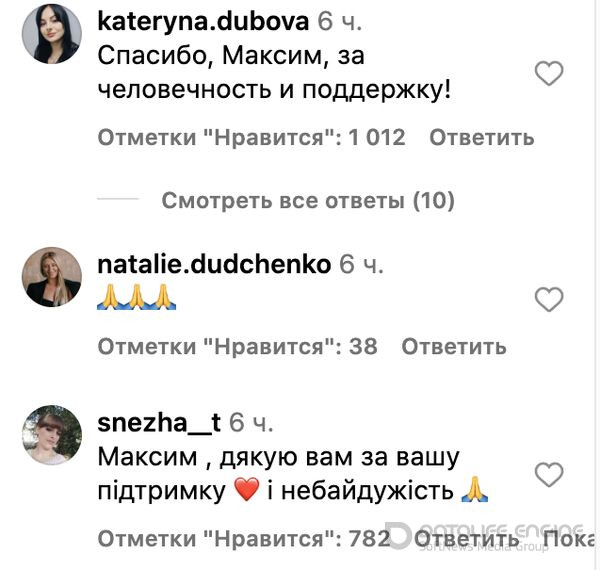
Task: Open natalie.dudchenko's profile picture
Action: pos(52,277)
